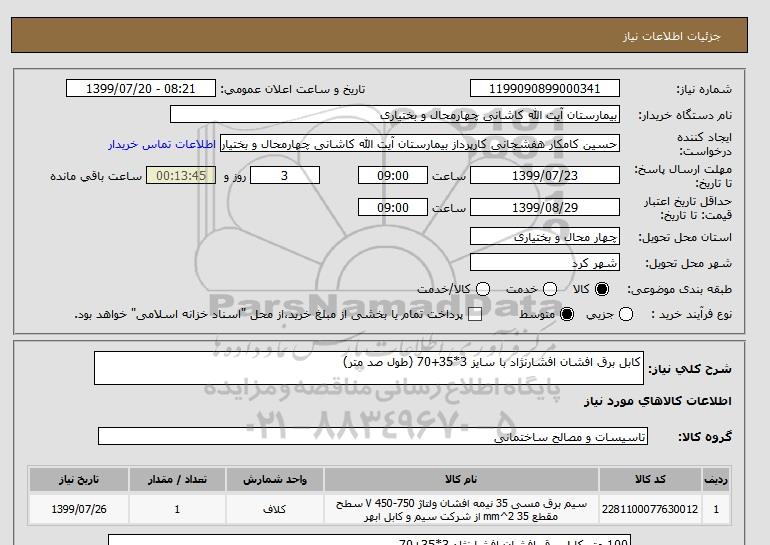770x545 pixels.
Task: Click response deadline date 1399/07/23
Action: pos(545,175)
